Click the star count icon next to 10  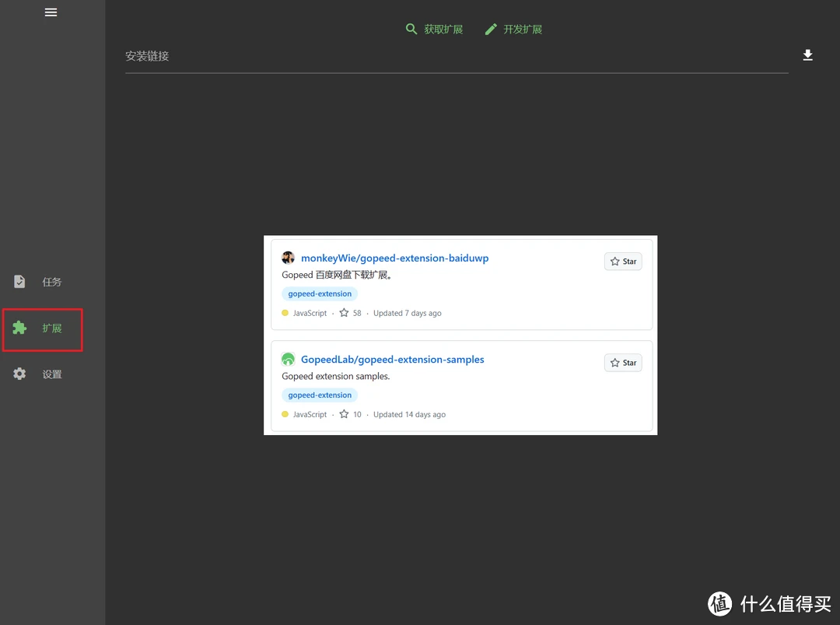click(x=344, y=414)
